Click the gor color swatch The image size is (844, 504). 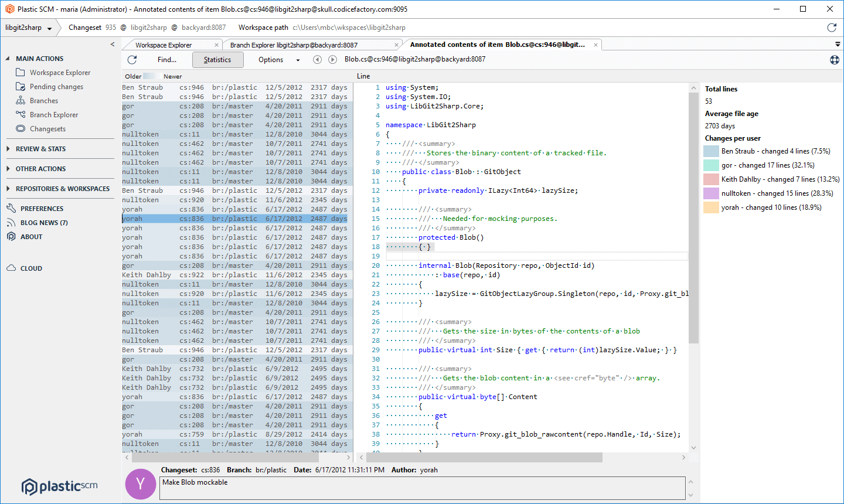[x=711, y=165]
